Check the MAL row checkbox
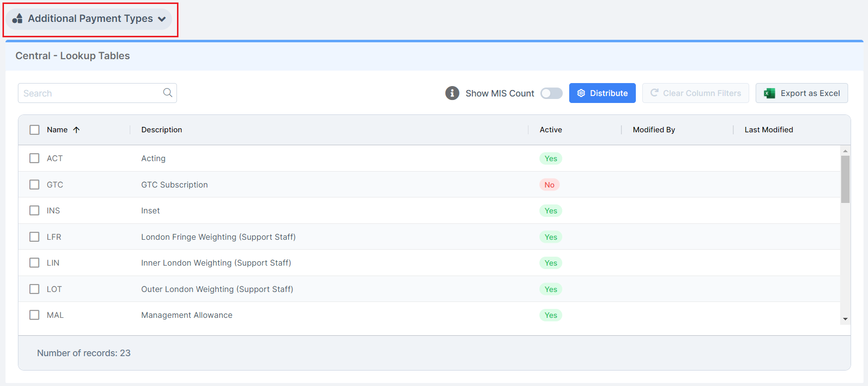 point(34,315)
